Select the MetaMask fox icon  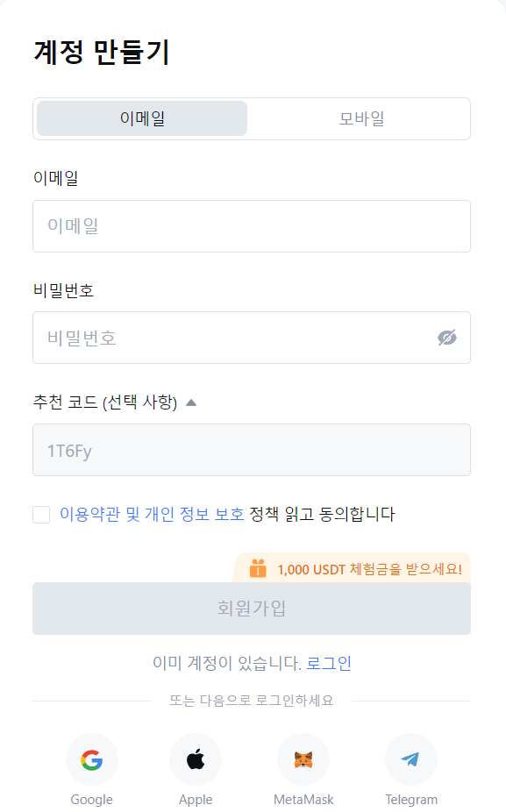tap(303, 759)
